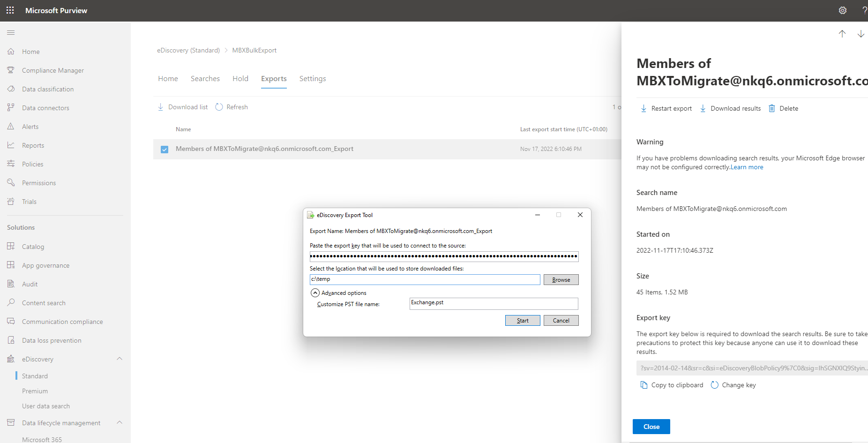The image size is (868, 443).
Task: Click the Audit document icon
Action: (11, 284)
